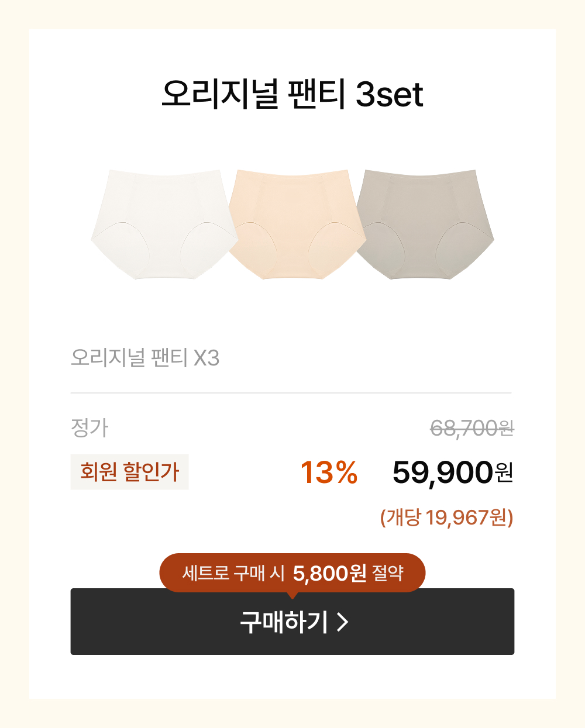Image resolution: width=585 pixels, height=728 pixels.
Task: Click the bold 5,800원 amount in bubble
Action: tap(329, 573)
